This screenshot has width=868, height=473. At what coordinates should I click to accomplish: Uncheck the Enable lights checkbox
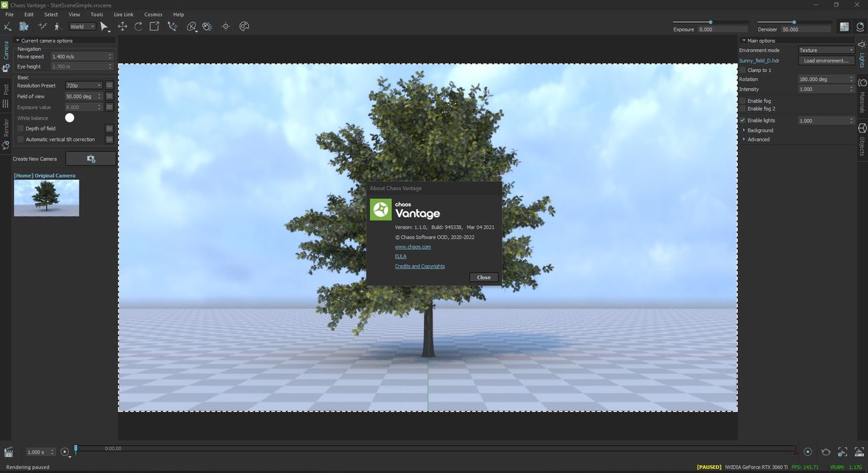tap(742, 120)
